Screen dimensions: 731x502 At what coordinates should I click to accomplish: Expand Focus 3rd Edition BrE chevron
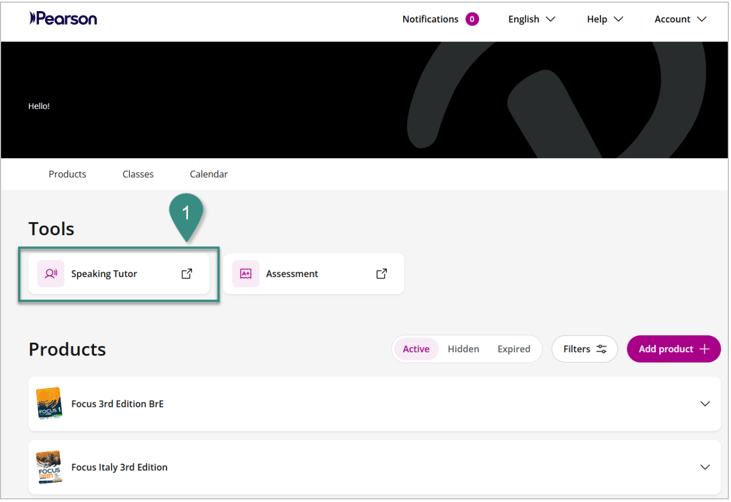coord(705,404)
